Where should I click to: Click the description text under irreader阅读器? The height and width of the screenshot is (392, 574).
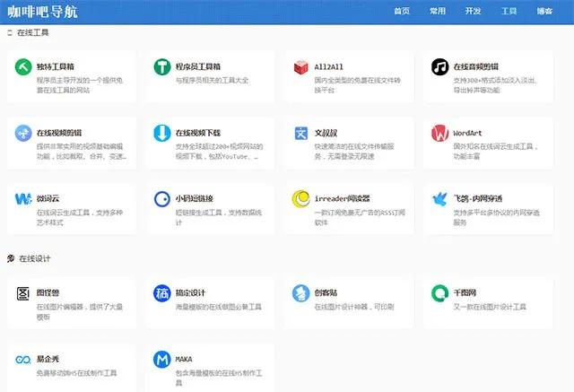[x=360, y=217]
